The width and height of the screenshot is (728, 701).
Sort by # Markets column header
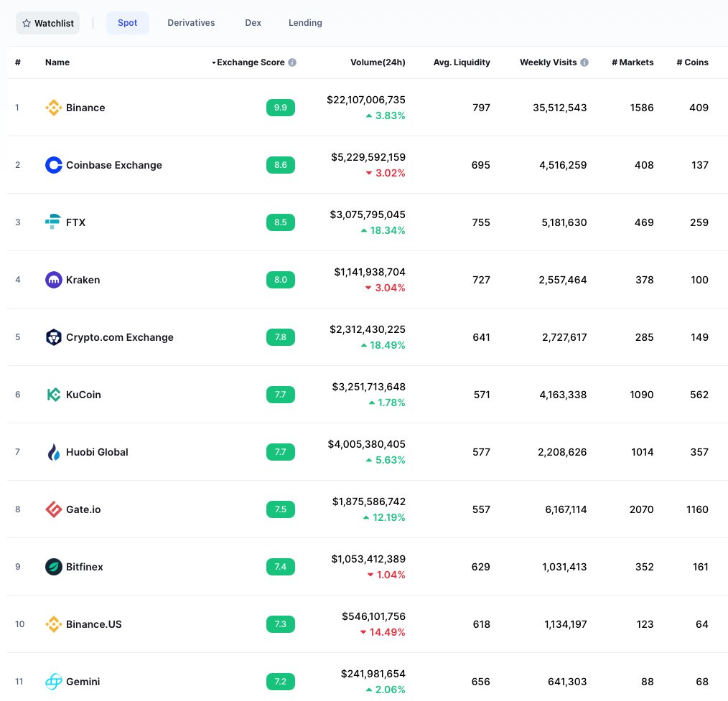(633, 62)
